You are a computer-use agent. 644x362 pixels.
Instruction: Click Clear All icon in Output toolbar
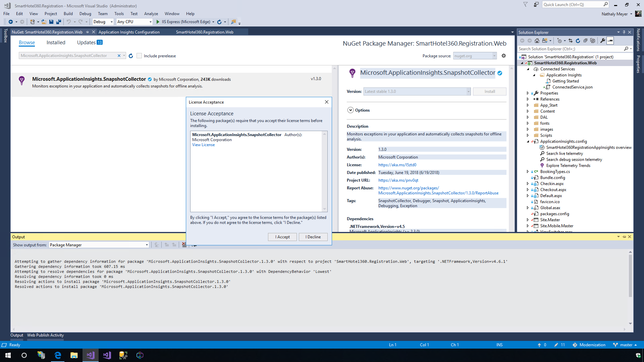point(184,245)
